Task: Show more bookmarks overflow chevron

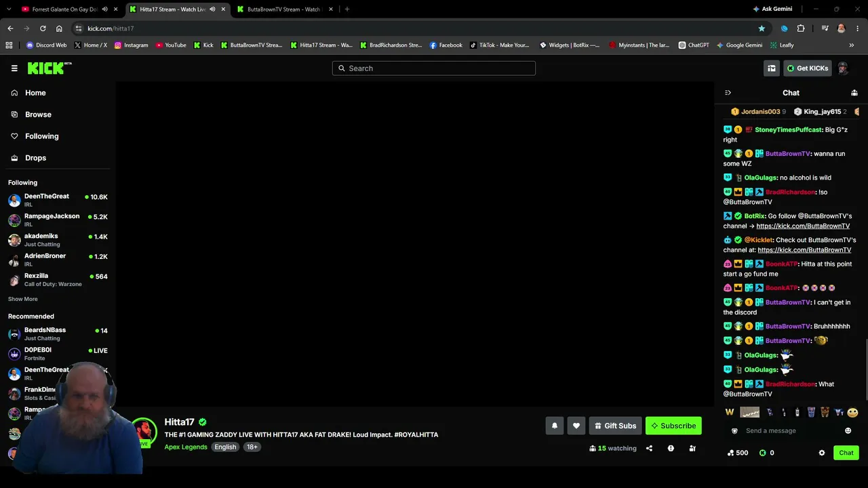Action: tap(852, 45)
